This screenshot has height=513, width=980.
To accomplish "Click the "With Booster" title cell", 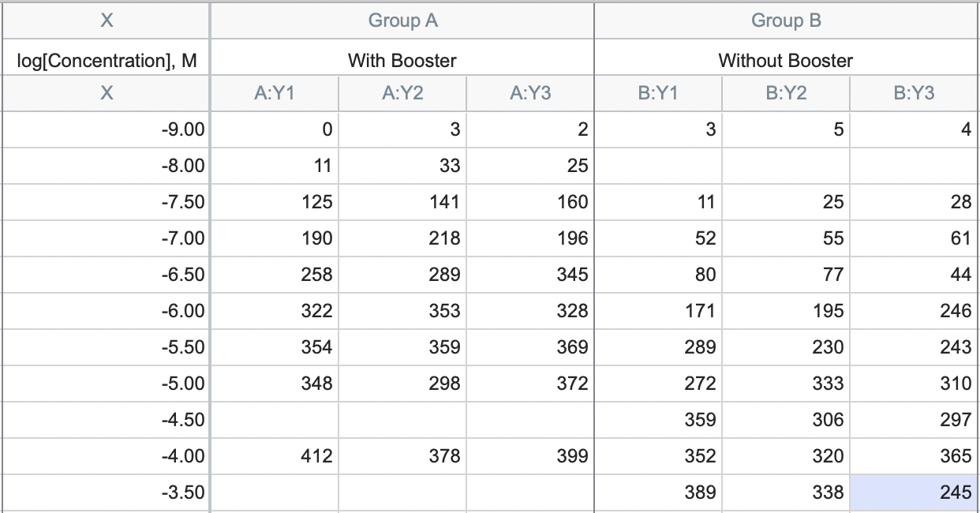I will point(402,60).
